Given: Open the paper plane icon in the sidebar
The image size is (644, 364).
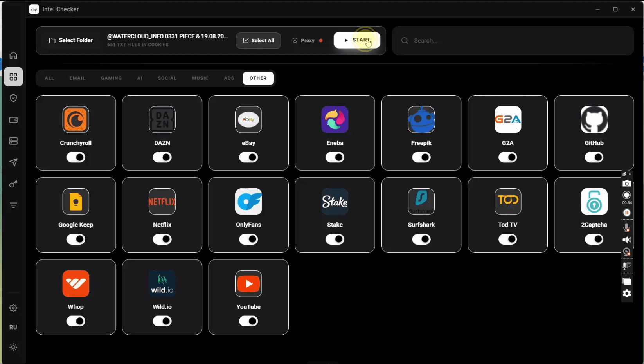Looking at the screenshot, I should [x=13, y=162].
